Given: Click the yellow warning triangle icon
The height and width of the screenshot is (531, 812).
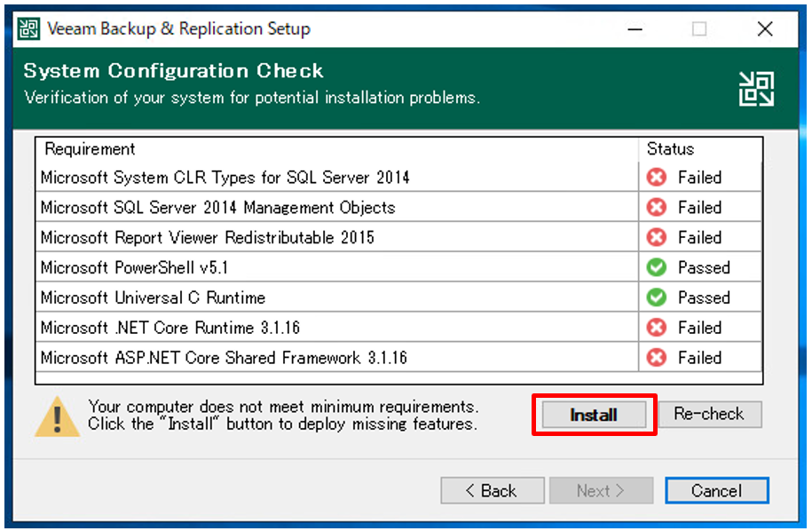Looking at the screenshot, I should pyautogui.click(x=57, y=417).
